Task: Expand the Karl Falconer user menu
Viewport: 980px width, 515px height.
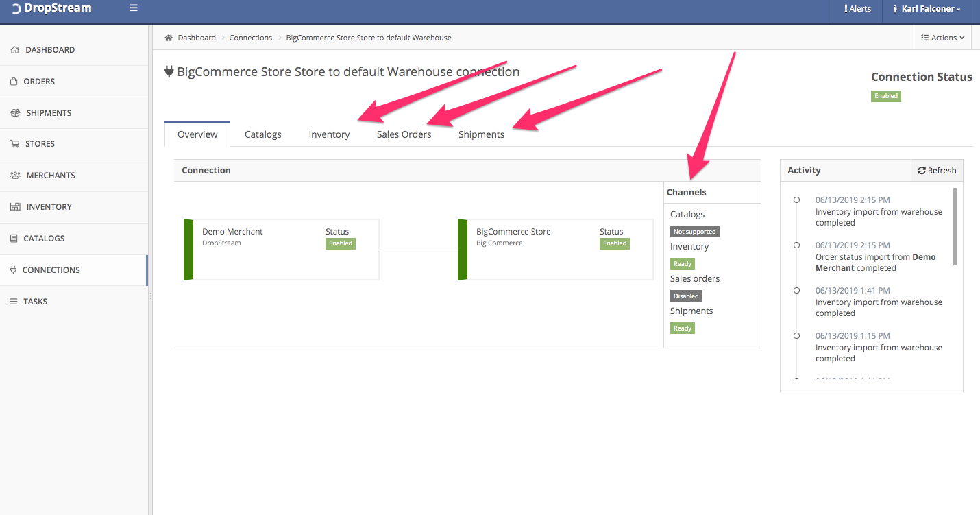Action: tap(926, 9)
